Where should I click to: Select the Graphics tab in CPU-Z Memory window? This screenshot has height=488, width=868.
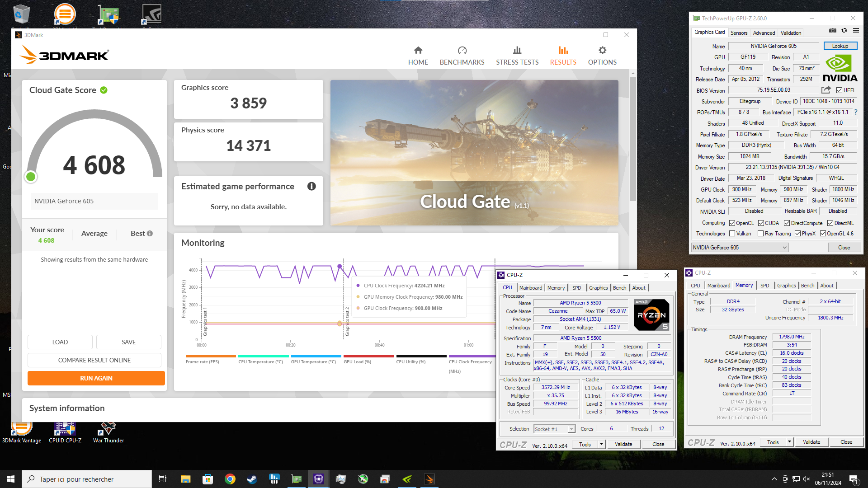pos(786,286)
